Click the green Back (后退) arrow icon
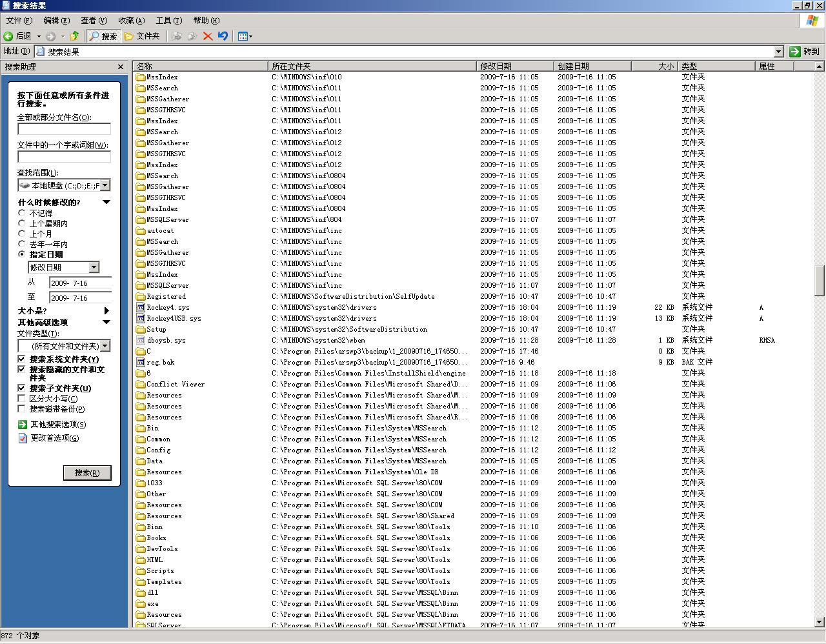Viewport: 826px width, 644px height. pos(9,36)
